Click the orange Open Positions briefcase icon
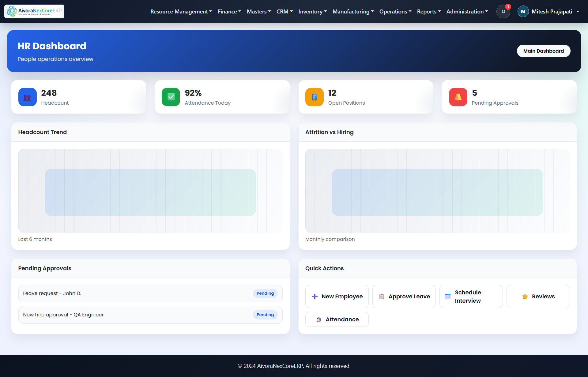Viewport: 588px width, 377px height. [314, 97]
